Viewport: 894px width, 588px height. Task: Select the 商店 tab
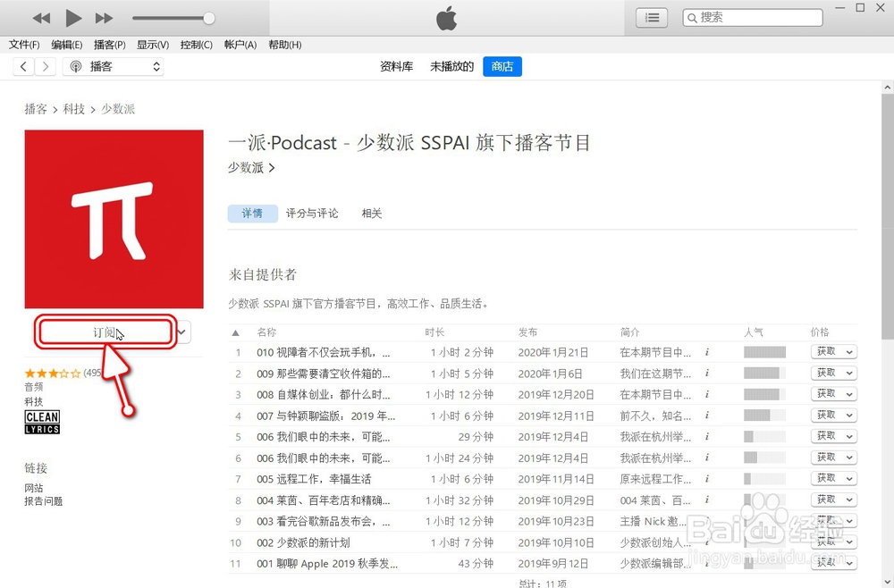pyautogui.click(x=502, y=67)
